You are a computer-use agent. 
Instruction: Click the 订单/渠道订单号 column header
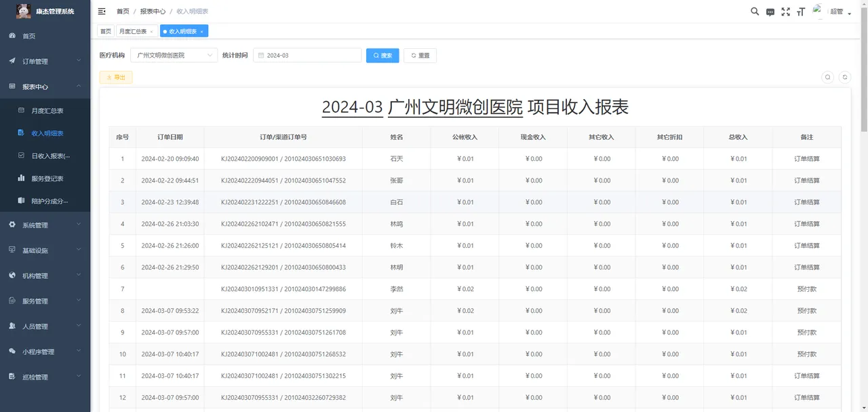click(x=283, y=137)
